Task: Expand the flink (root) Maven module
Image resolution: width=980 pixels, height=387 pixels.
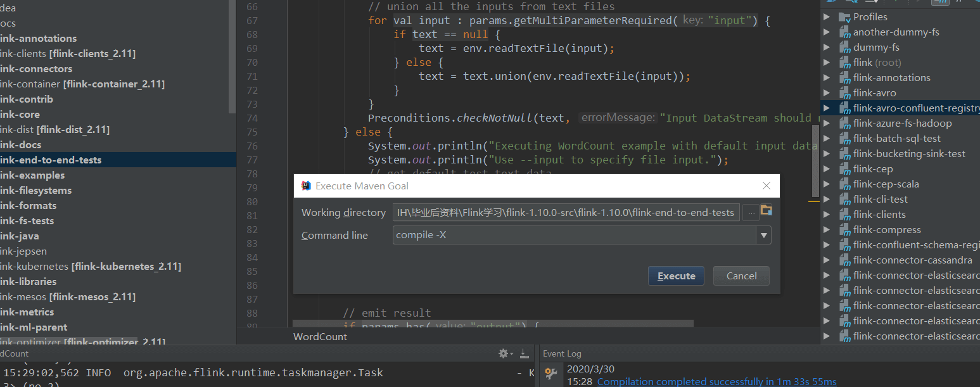Action: click(827, 63)
